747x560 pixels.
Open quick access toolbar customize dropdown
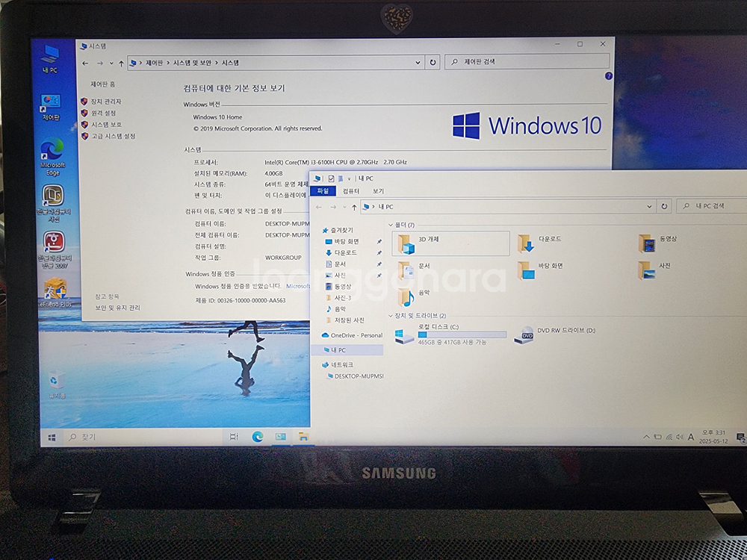(x=349, y=178)
